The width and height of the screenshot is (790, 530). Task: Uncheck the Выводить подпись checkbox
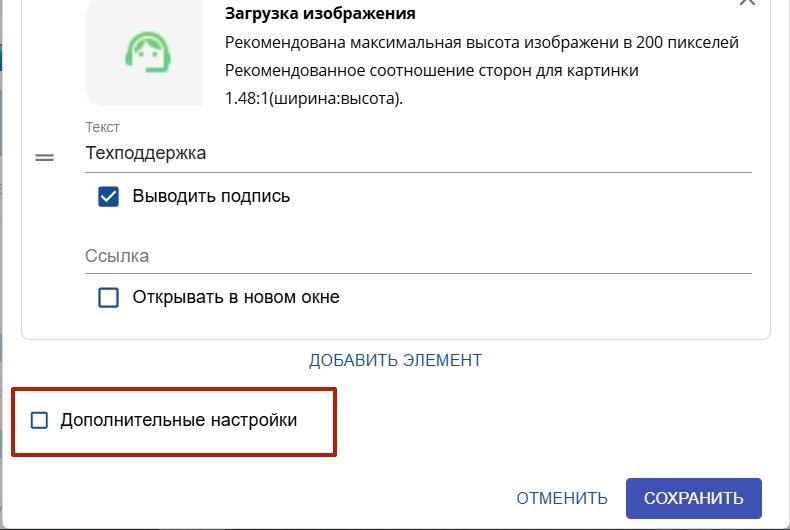108,196
